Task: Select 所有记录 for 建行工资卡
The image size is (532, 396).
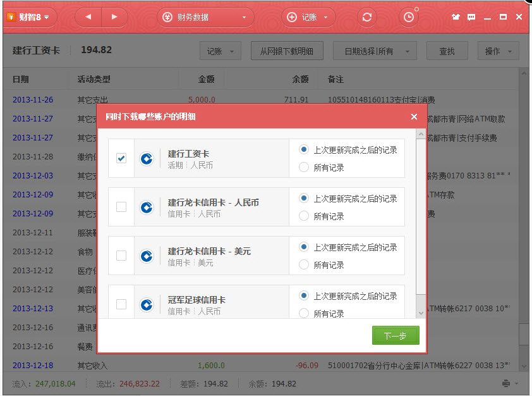Action: (x=304, y=168)
